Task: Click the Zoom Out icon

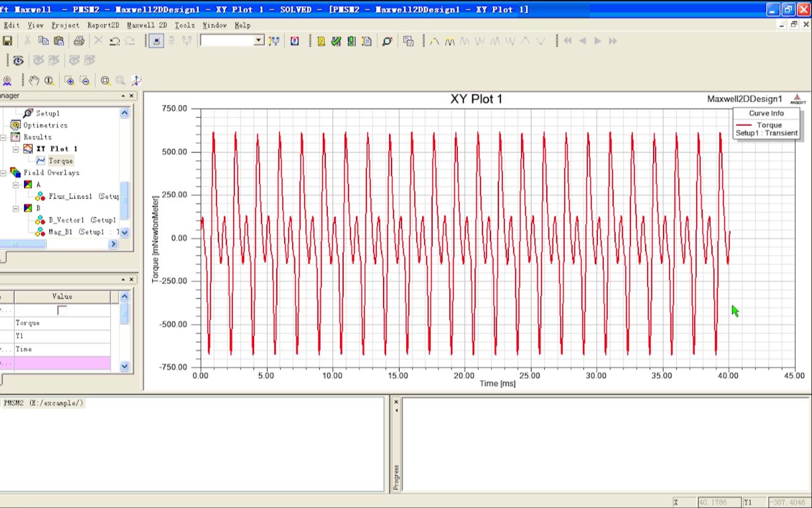Action: 85,80
